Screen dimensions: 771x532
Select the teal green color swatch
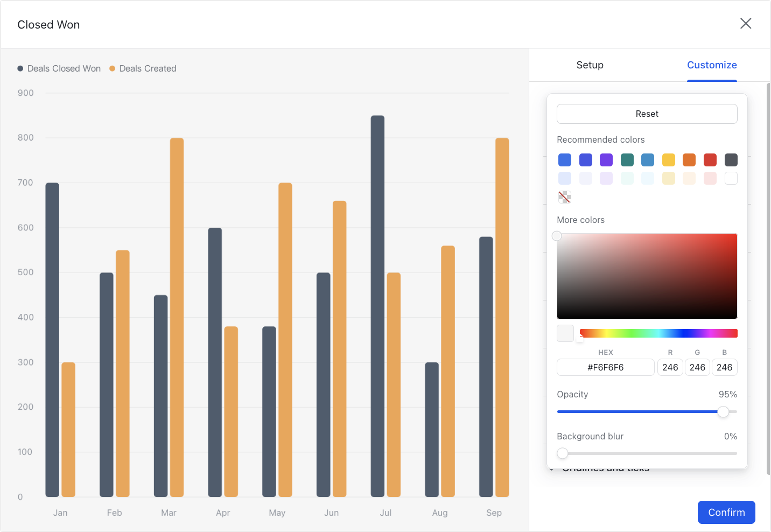pos(627,160)
